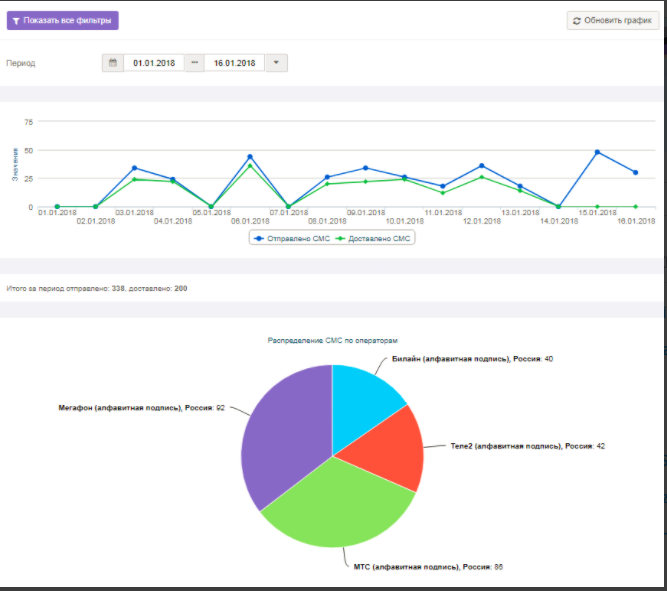This screenshot has width=667, height=591.
Task: Click the delivered SMS point on 11.01.2018
Action: coord(443,193)
